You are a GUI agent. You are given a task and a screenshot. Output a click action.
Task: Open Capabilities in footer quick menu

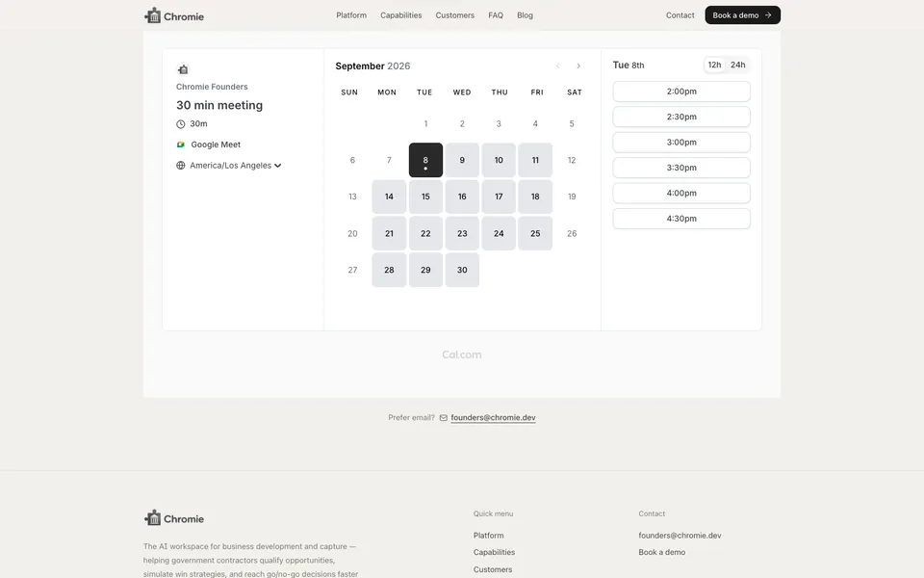point(494,552)
